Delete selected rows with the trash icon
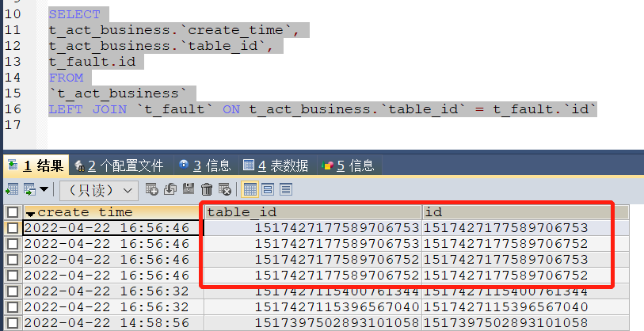 [x=207, y=189]
